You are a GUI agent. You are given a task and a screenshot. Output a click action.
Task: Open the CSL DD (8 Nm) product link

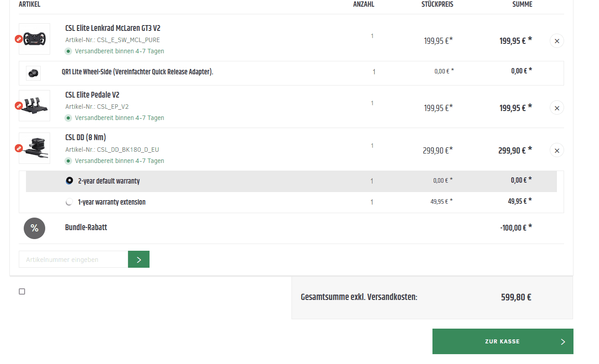(x=86, y=137)
